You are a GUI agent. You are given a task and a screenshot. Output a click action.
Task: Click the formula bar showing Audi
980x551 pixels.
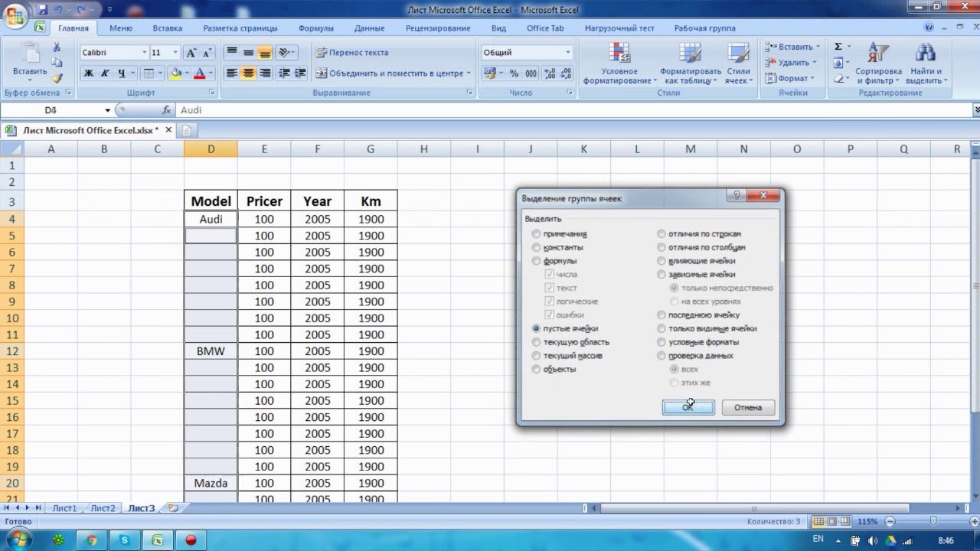(574, 110)
